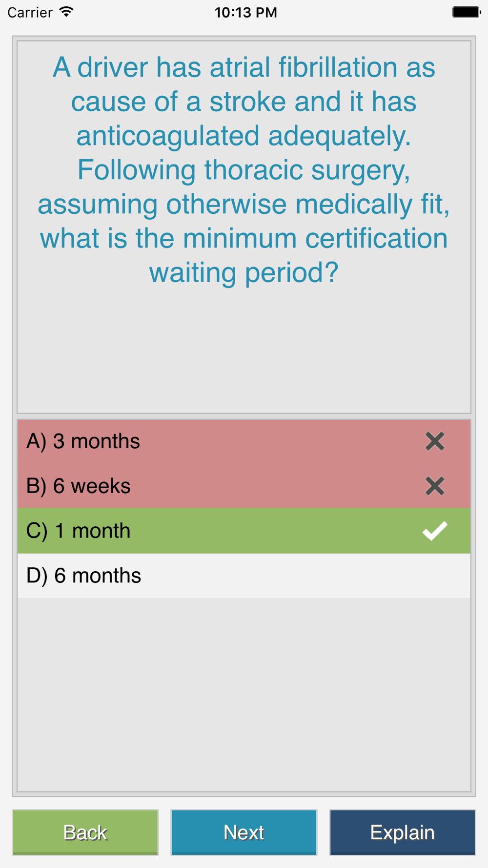The height and width of the screenshot is (868, 488).
Task: Choose answer B) 6 weeks
Action: [x=79, y=486]
